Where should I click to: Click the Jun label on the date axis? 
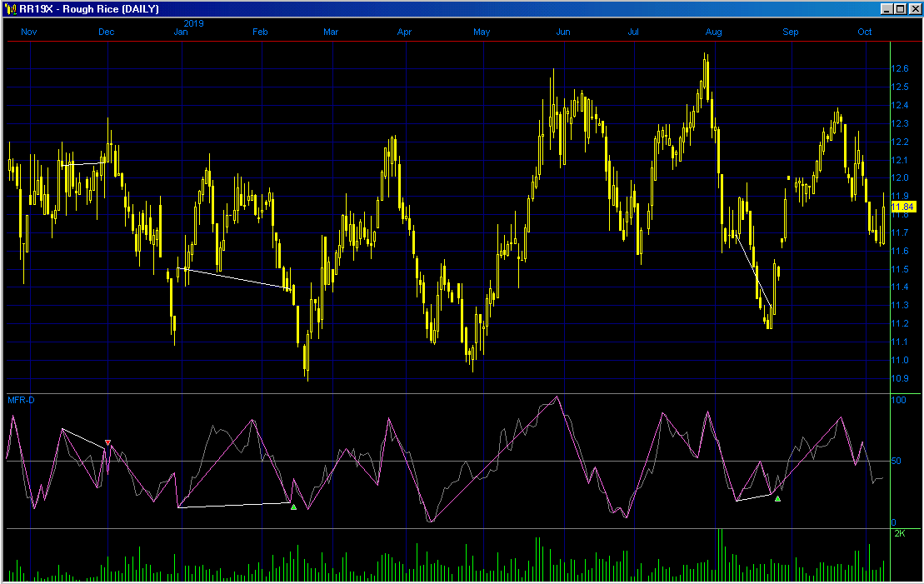click(x=563, y=32)
